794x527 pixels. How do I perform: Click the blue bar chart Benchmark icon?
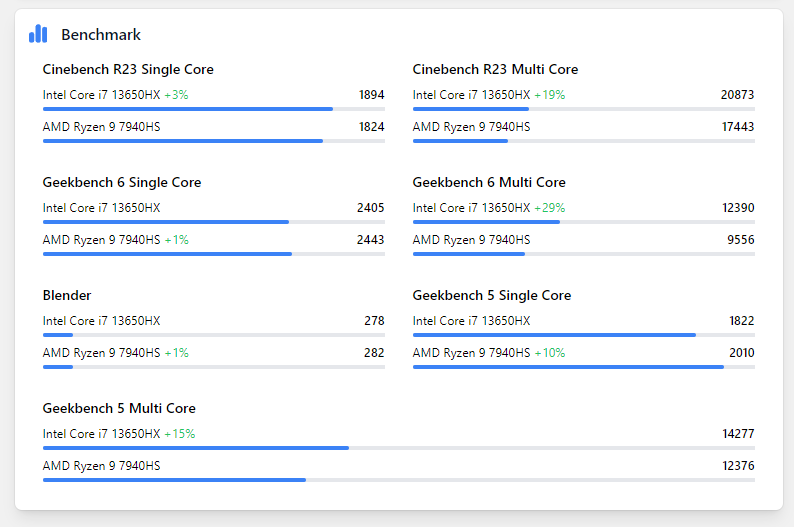click(x=38, y=34)
